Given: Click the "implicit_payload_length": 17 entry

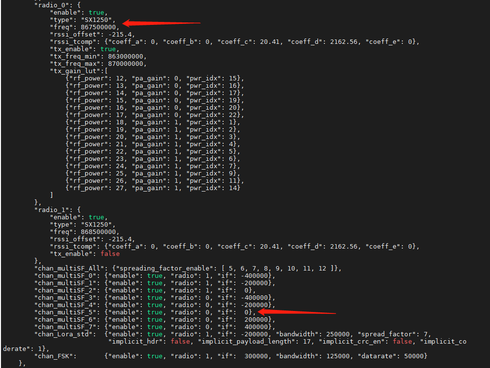Looking at the screenshot, I should 254,342.
